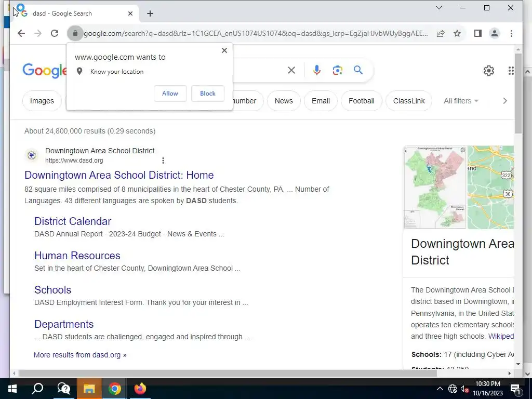Viewport: 532px width, 399px height.
Task: Share this page from the address bar
Action: pyautogui.click(x=441, y=33)
